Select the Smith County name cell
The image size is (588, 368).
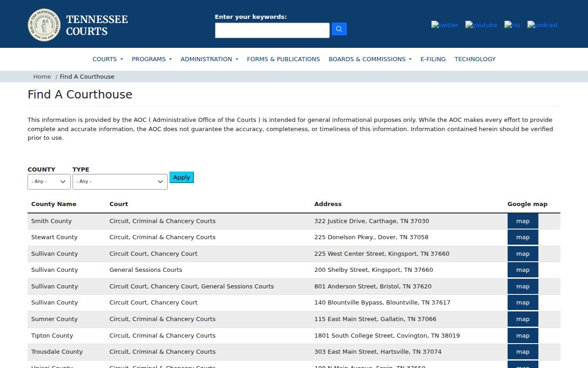point(51,221)
